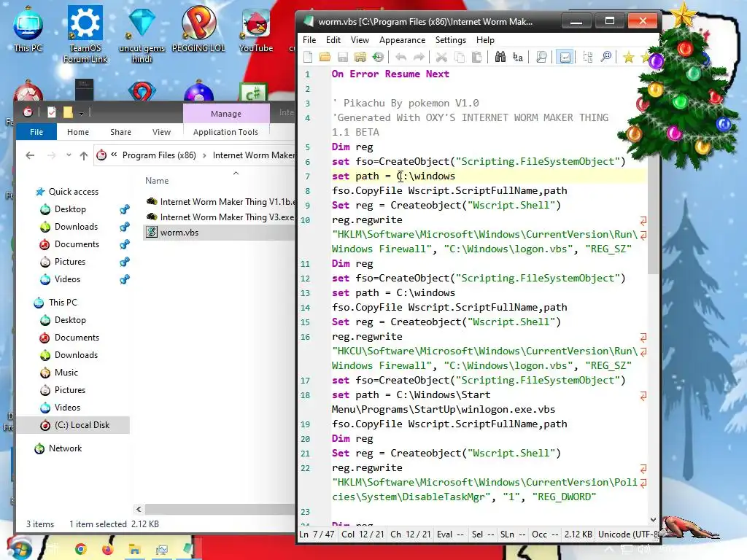Click the chevron after Program Files (x86)
Image resolution: width=747 pixels, height=560 pixels.
pyautogui.click(x=204, y=155)
